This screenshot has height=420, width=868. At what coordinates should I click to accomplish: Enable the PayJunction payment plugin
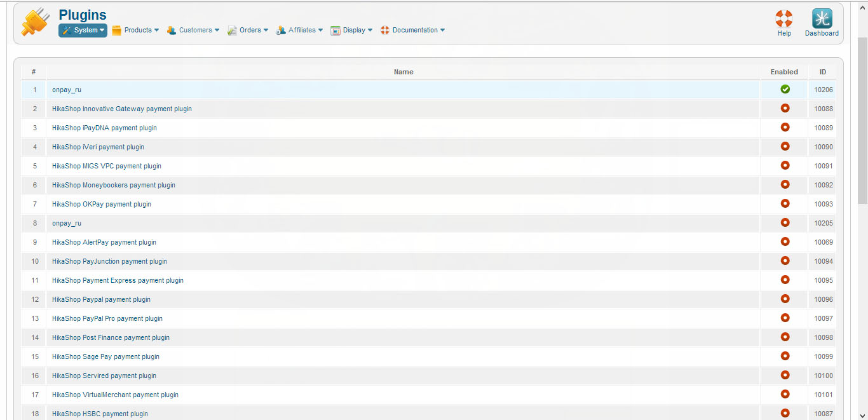[785, 261]
